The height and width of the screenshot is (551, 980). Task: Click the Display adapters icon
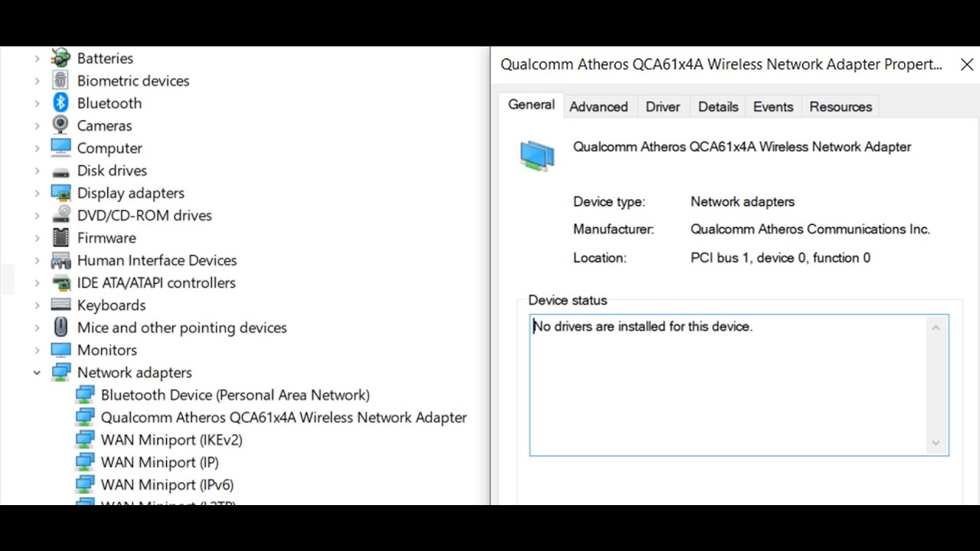click(60, 192)
